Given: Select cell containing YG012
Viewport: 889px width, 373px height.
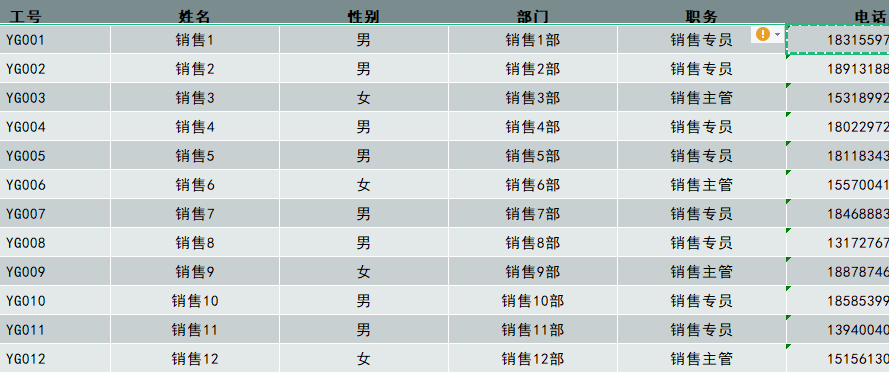Looking at the screenshot, I should [55, 359].
